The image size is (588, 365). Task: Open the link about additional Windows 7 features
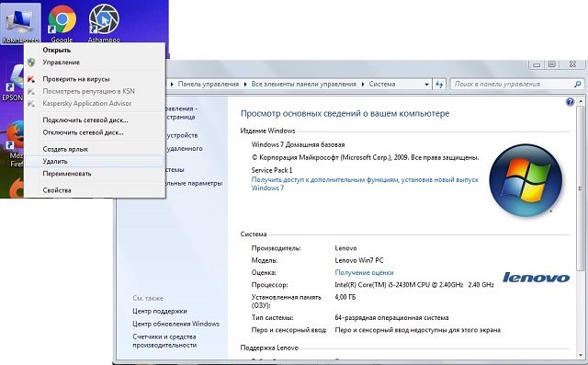(365, 184)
